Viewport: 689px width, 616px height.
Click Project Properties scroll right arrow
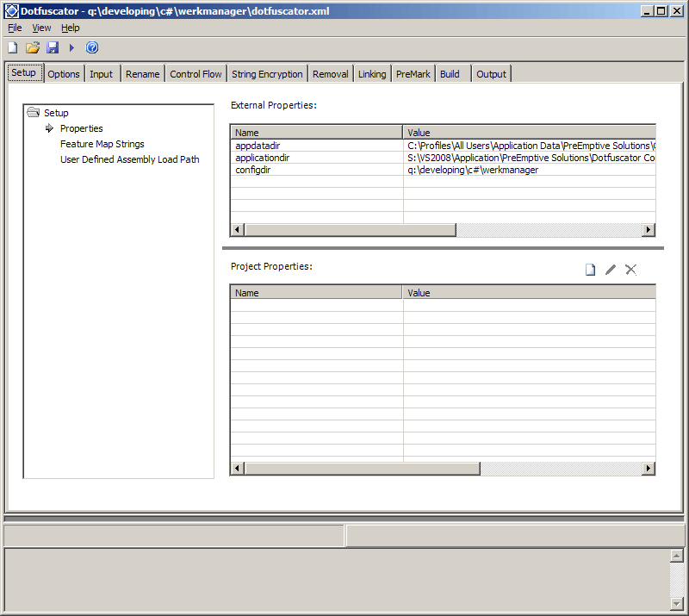(x=649, y=469)
